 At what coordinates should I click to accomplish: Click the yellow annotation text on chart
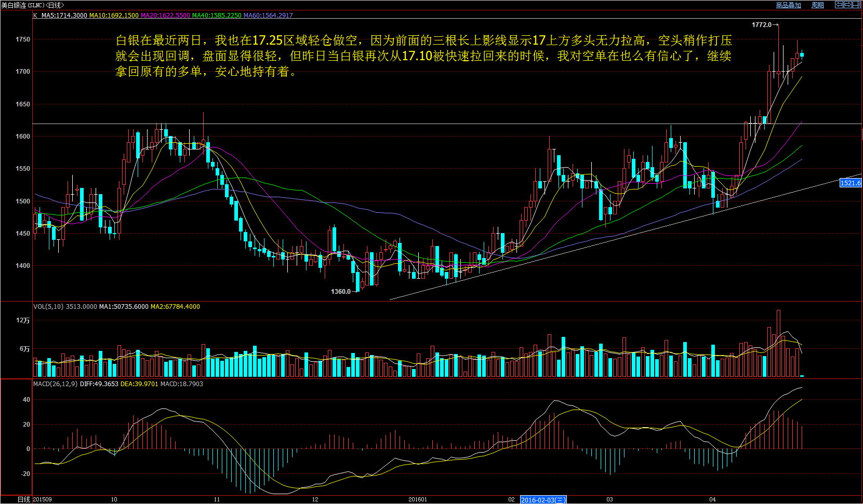[423, 56]
